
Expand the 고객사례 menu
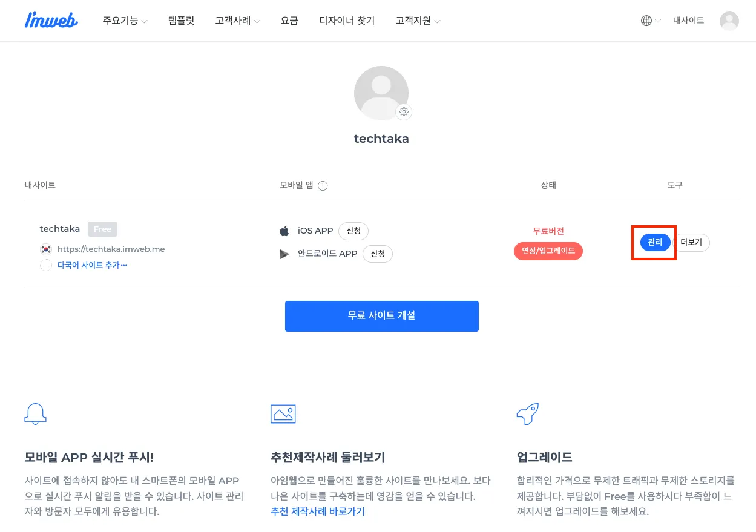click(x=237, y=21)
